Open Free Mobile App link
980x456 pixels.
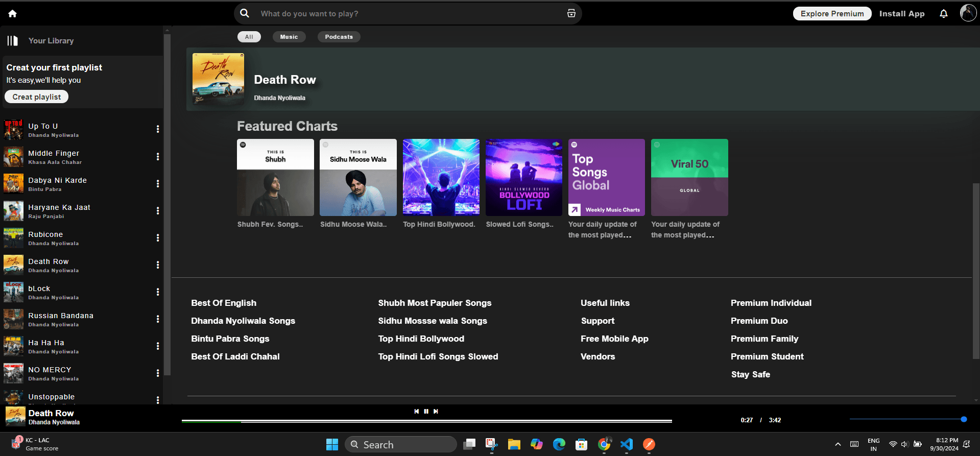[x=614, y=339]
